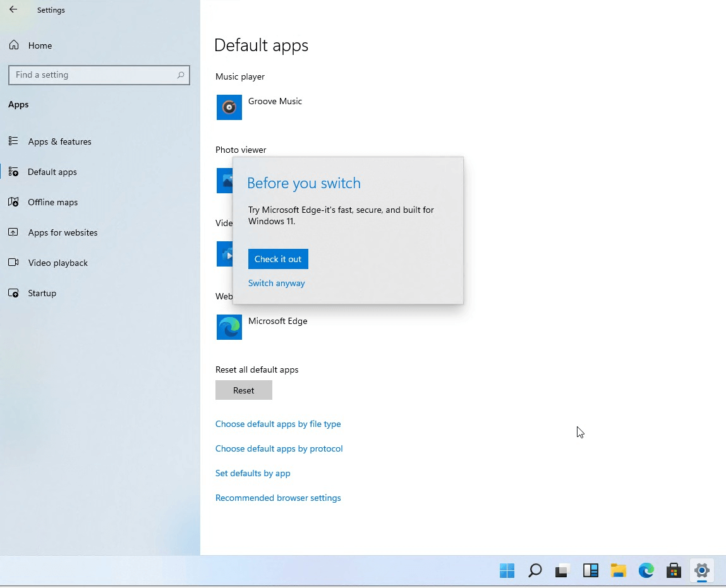Open Choose default apps by protocol
The image size is (726, 588).
point(279,448)
